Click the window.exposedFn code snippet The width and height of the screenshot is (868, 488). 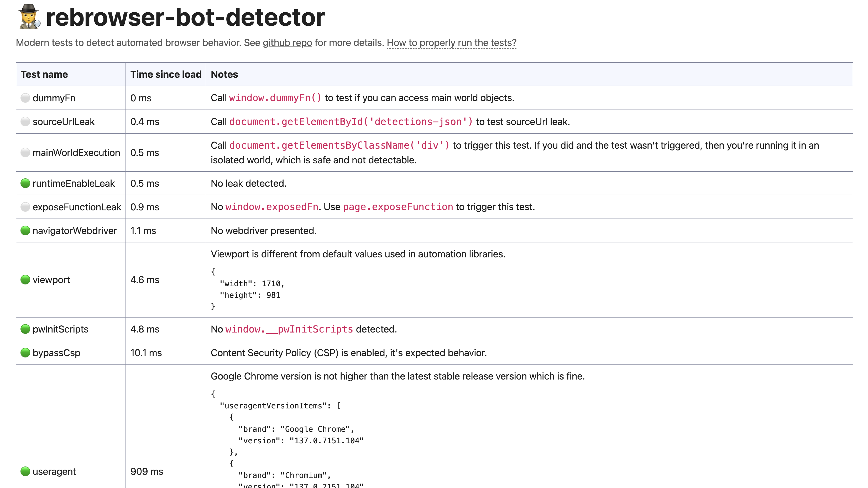pos(271,207)
